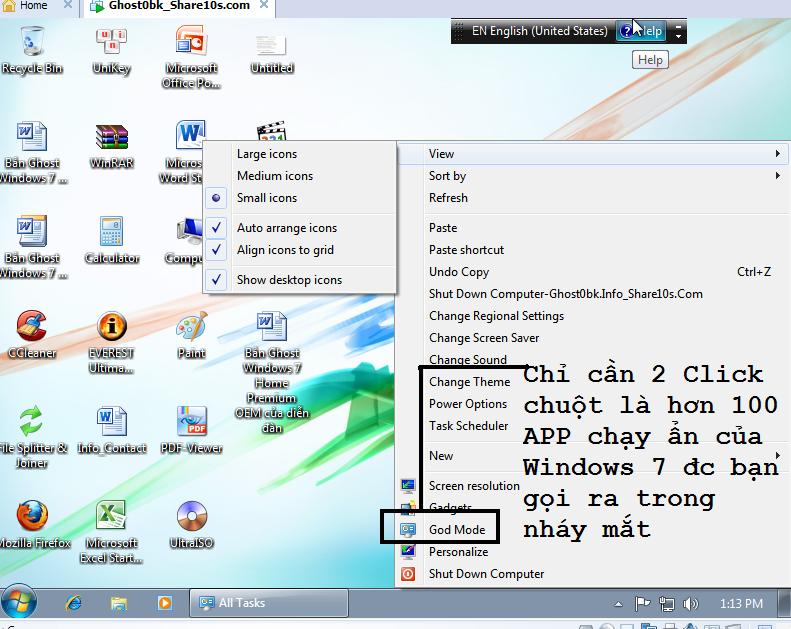
Task: Choose God Mode from context menu
Action: click(x=457, y=530)
